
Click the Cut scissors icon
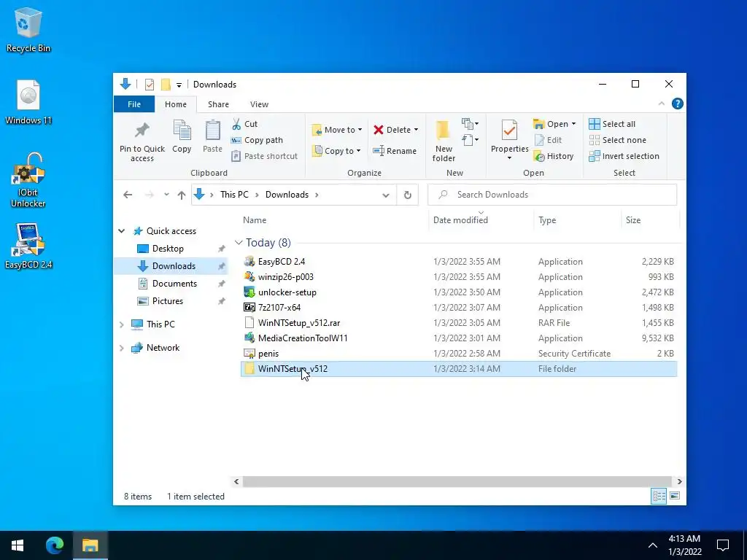236,124
